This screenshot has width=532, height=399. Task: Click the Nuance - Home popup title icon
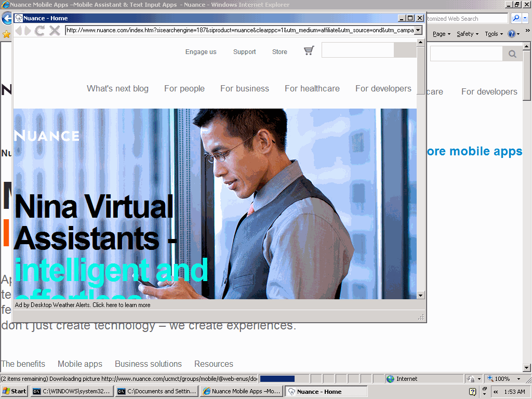click(19, 18)
